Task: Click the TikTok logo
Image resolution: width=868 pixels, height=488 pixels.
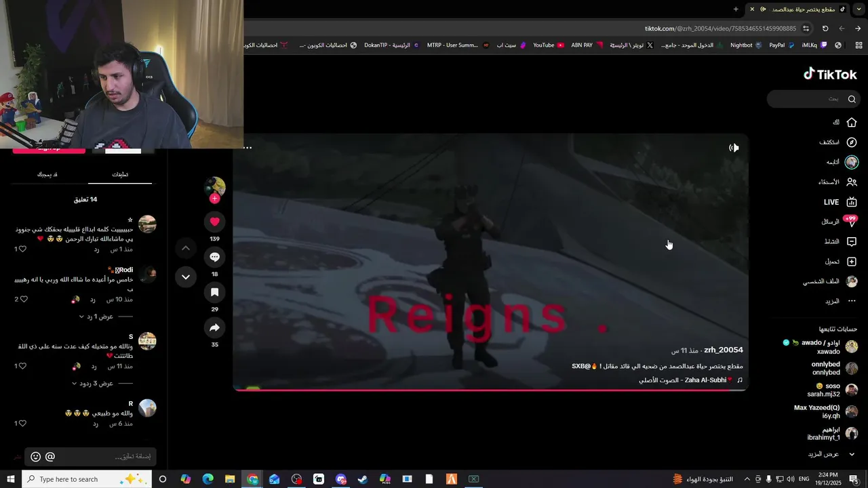Action: [x=830, y=75]
